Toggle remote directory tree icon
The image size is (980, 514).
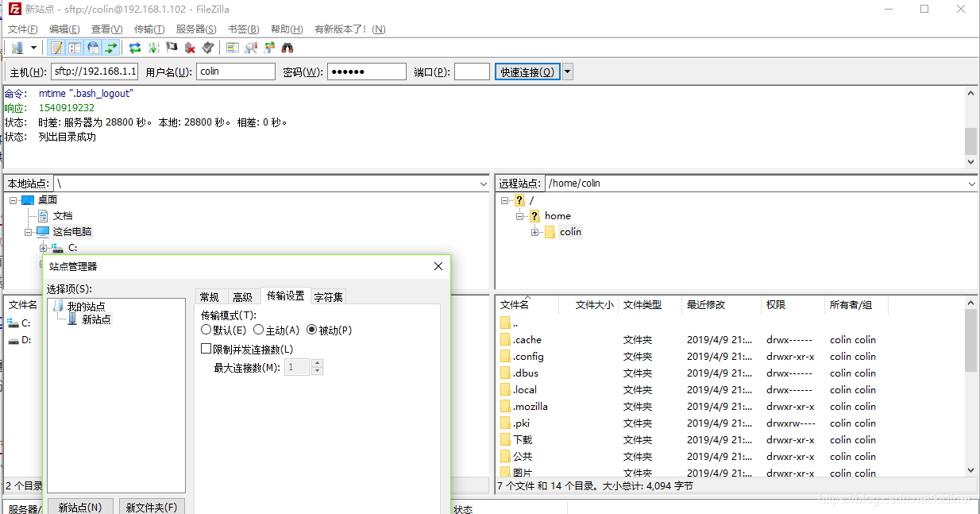click(93, 48)
